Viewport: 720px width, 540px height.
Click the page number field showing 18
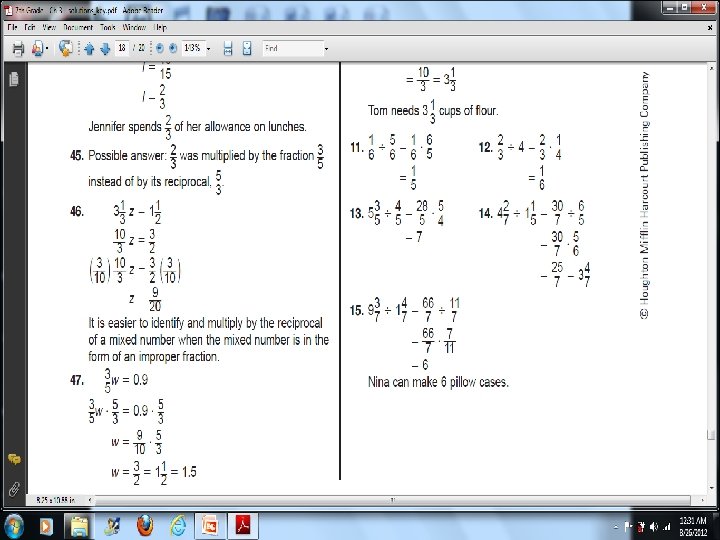[122, 48]
